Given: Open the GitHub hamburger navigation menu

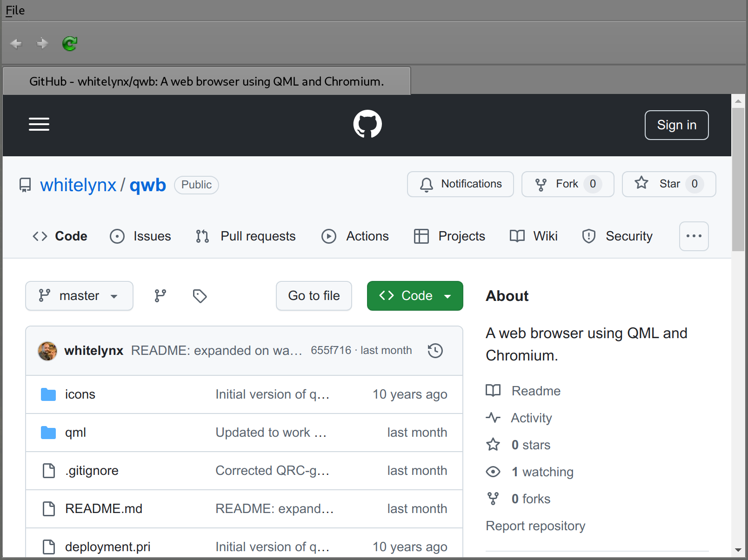Looking at the screenshot, I should point(39,124).
